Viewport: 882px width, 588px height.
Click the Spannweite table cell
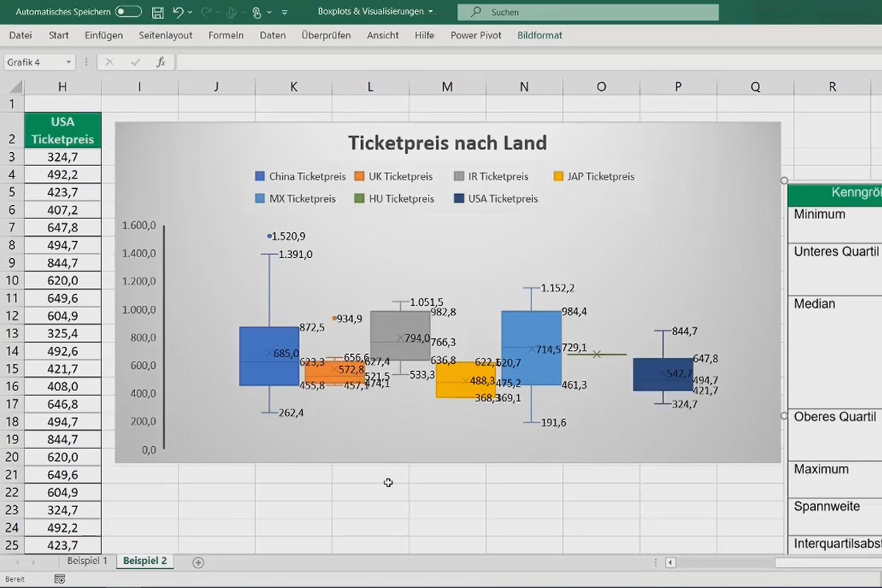pyautogui.click(x=835, y=517)
